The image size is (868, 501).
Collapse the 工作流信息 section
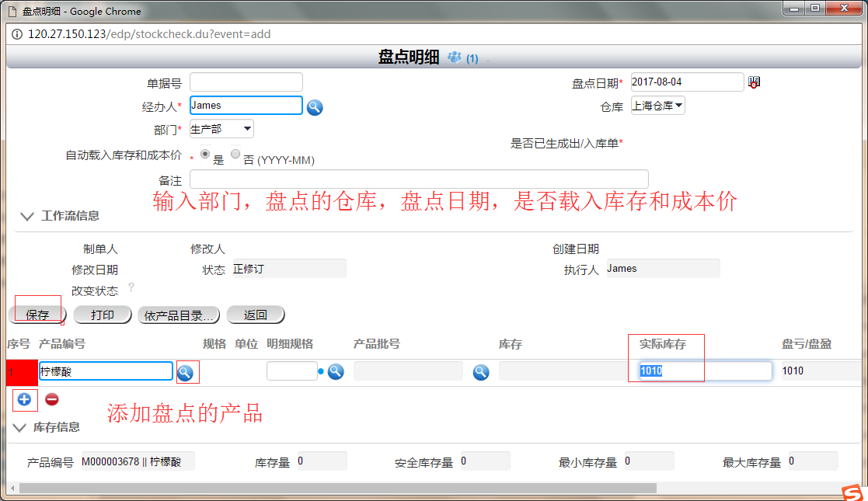[x=27, y=216]
